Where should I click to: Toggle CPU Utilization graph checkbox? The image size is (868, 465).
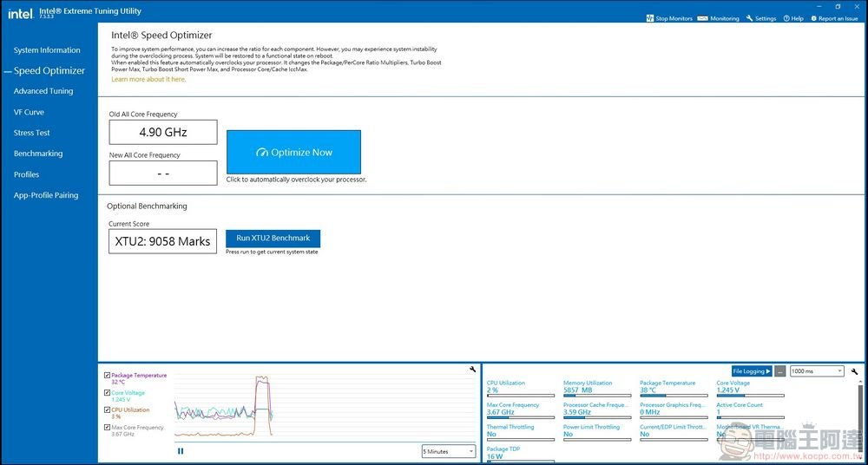click(x=108, y=410)
